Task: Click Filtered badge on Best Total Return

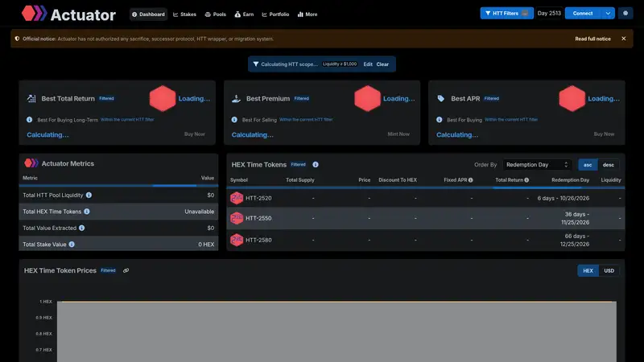Action: pyautogui.click(x=106, y=98)
